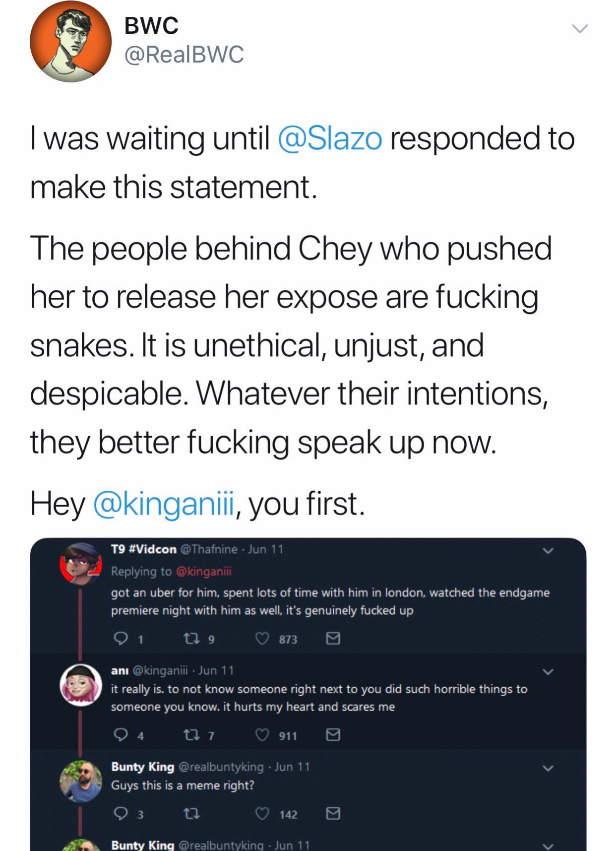Retweet the T9 #Vidcon tweet

point(191,639)
